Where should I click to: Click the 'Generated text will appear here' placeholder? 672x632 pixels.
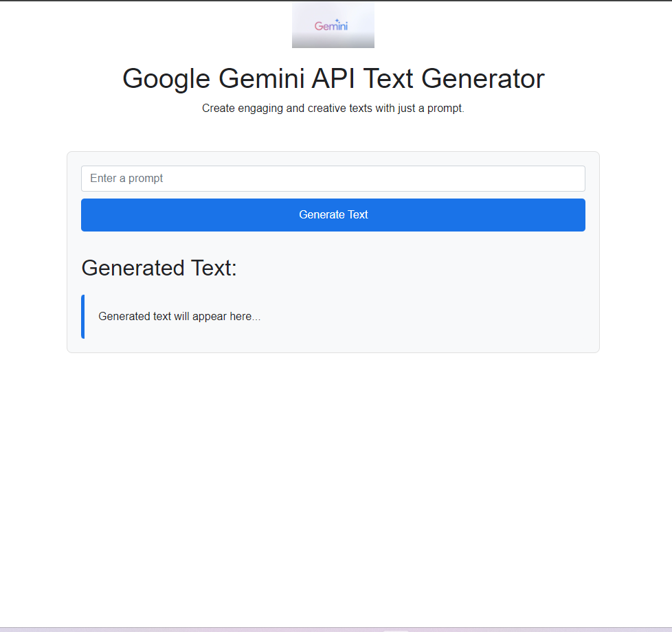tap(179, 316)
